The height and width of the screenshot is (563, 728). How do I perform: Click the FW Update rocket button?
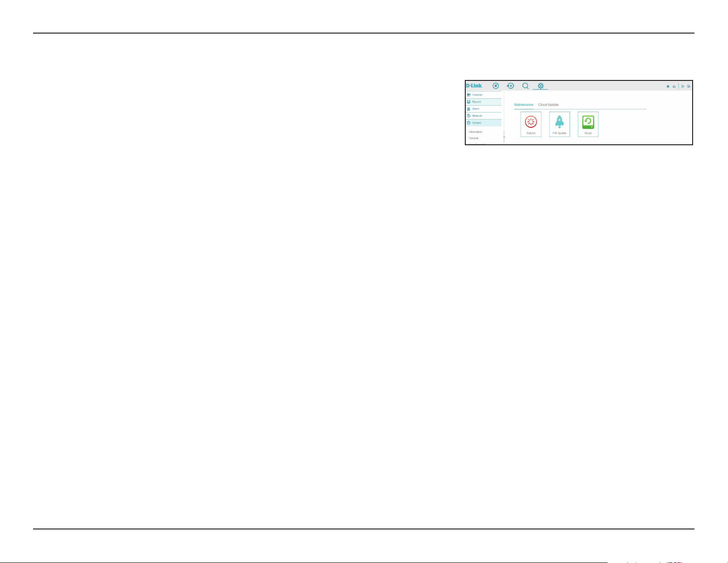[559, 124]
